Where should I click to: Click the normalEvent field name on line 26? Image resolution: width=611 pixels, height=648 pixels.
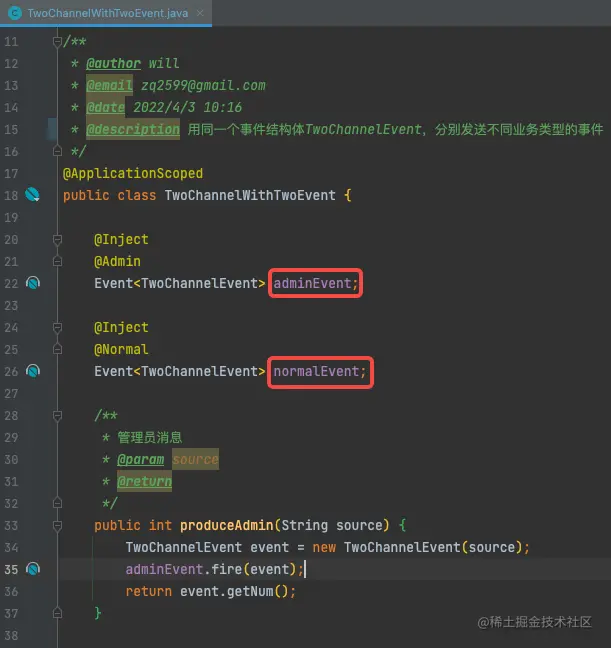point(316,371)
